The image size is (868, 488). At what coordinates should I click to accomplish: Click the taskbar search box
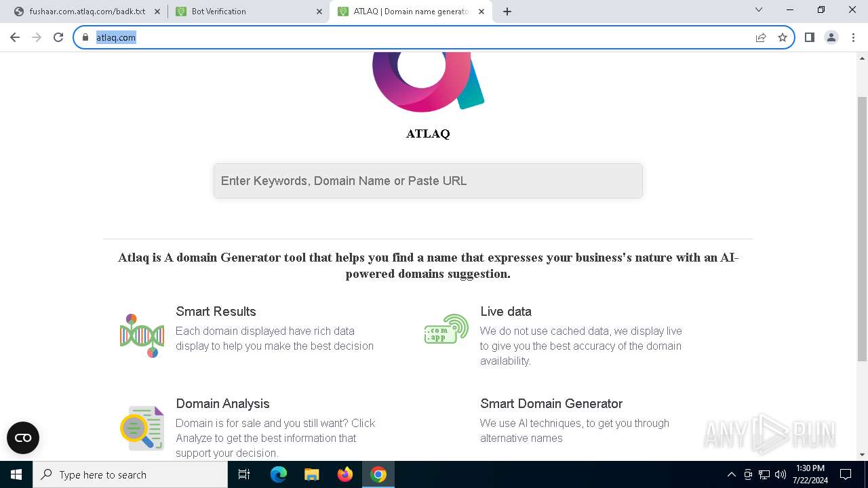(130, 474)
